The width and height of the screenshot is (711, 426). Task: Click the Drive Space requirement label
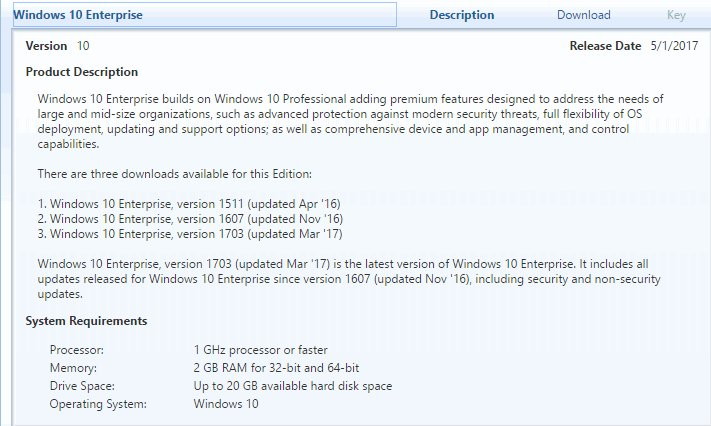[82, 386]
